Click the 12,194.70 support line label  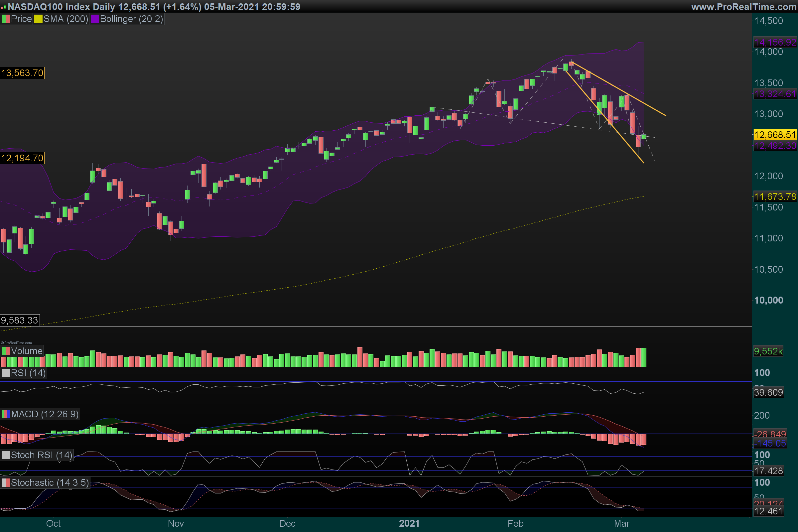pos(22,158)
